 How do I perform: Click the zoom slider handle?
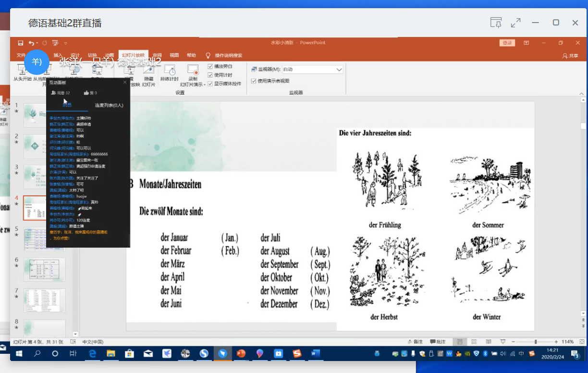(536, 342)
